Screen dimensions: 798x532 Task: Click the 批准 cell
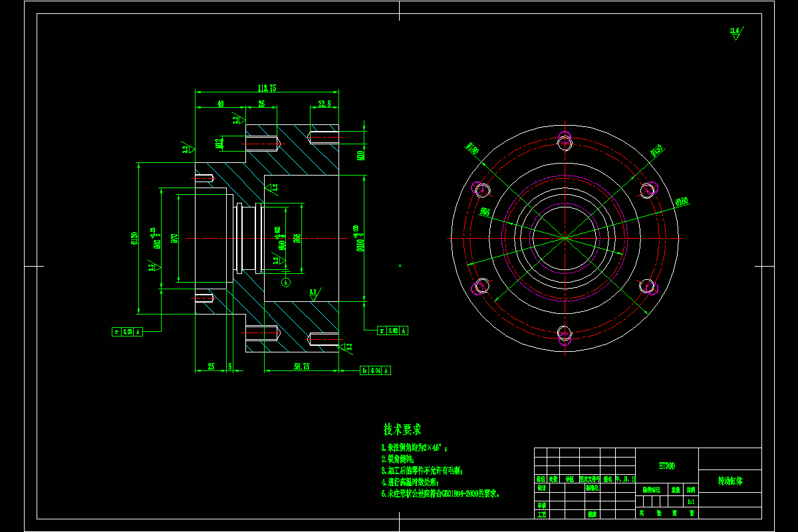[x=593, y=514]
